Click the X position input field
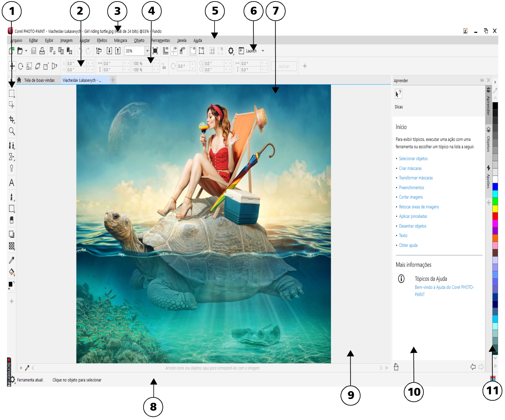Viewport: 505px width, 420px height. (x=76, y=63)
